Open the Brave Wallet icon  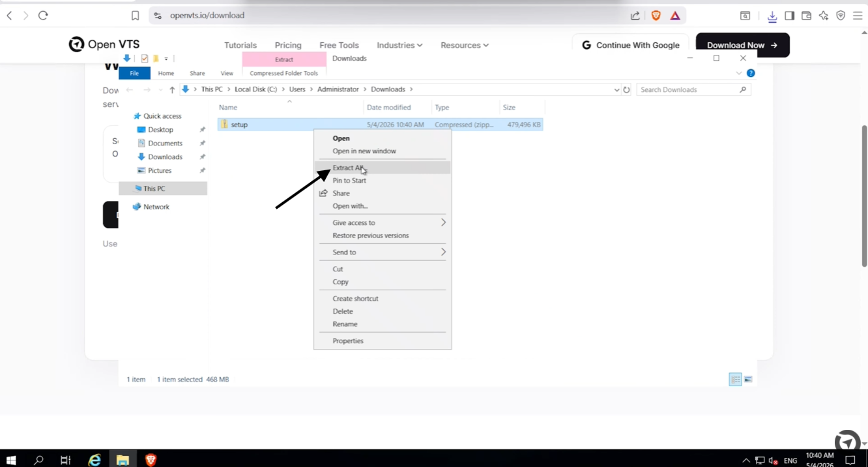coord(807,16)
